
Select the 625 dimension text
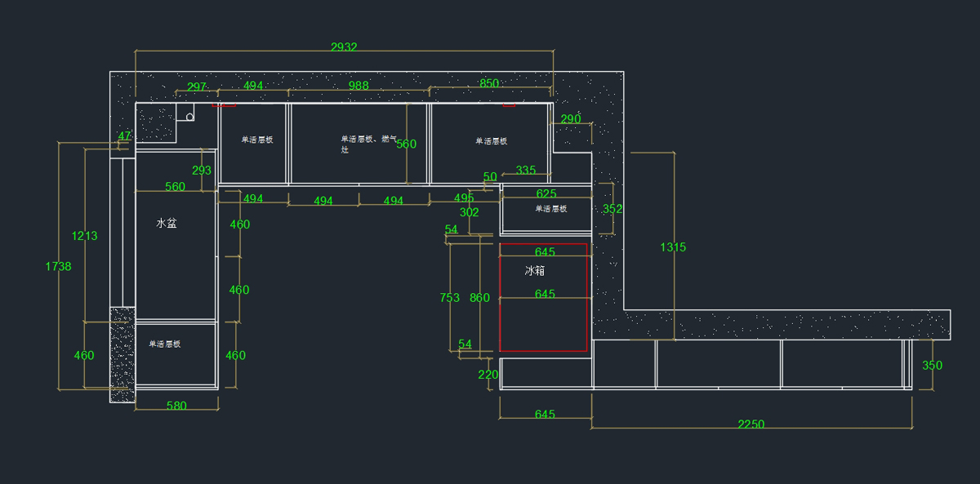(546, 193)
